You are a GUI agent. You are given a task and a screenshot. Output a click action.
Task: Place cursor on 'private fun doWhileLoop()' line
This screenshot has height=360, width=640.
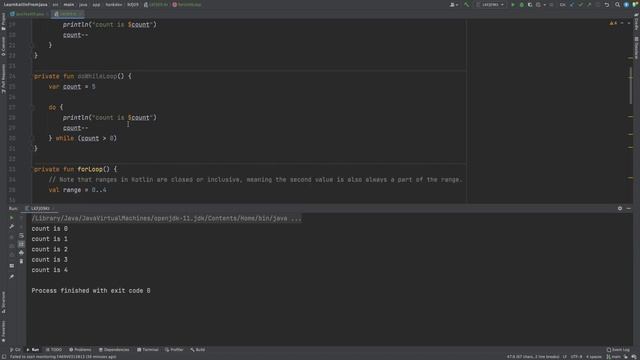pyautogui.click(x=82, y=76)
